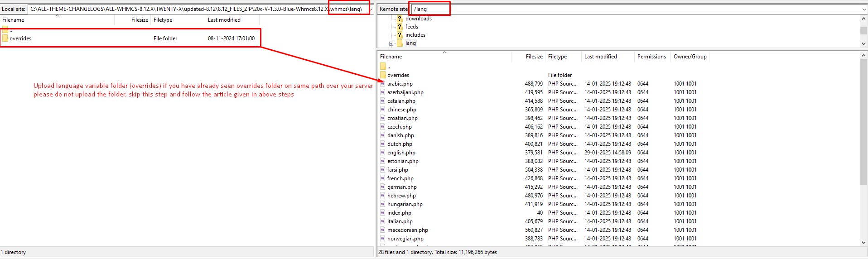
Task: Click the parent directory icon in remote list
Action: click(383, 67)
